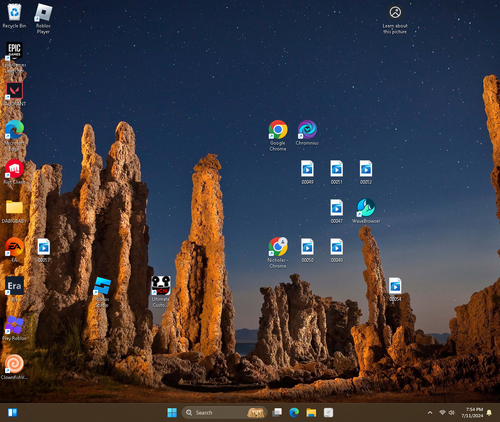500x422 pixels.
Task: Select the DABIGBABY folder
Action: point(14,211)
